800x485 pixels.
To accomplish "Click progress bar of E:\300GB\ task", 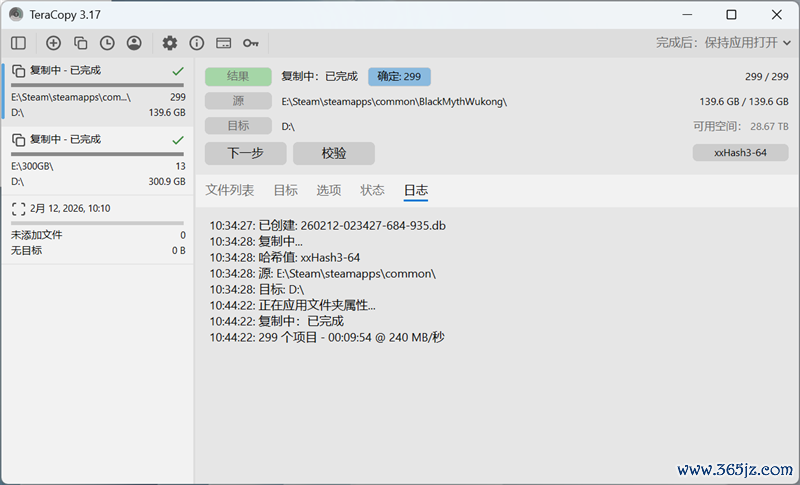I will click(x=97, y=154).
